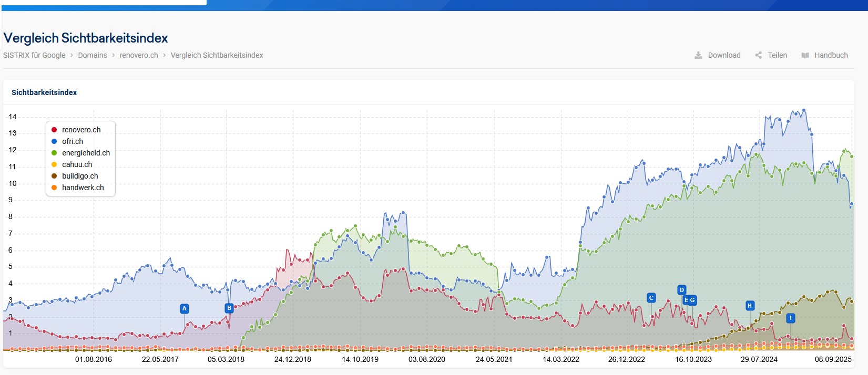Viewport: 868px width, 375px height.
Task: Select event pin I on the chart
Action: click(790, 318)
